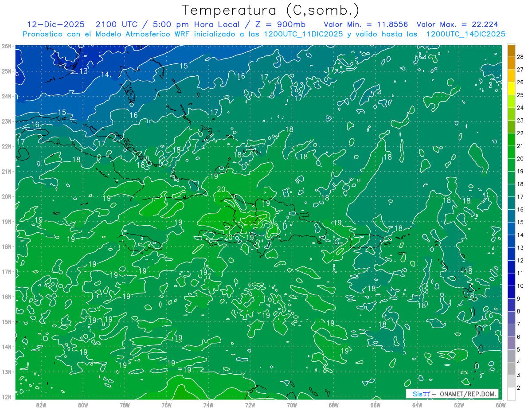Click the '17N' latitude axis label
532x411 pixels.
(x=6, y=271)
